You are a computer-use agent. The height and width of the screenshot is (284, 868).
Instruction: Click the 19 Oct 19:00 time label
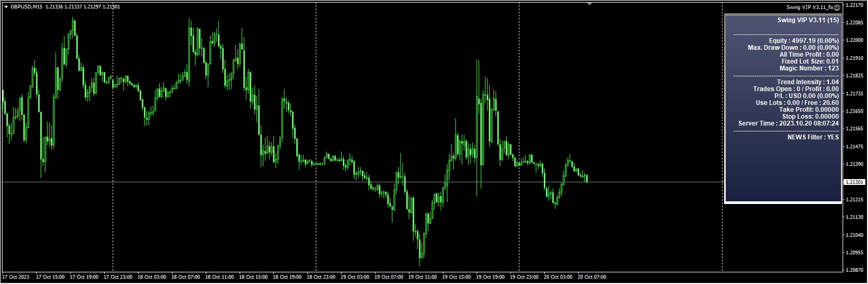pos(490,277)
